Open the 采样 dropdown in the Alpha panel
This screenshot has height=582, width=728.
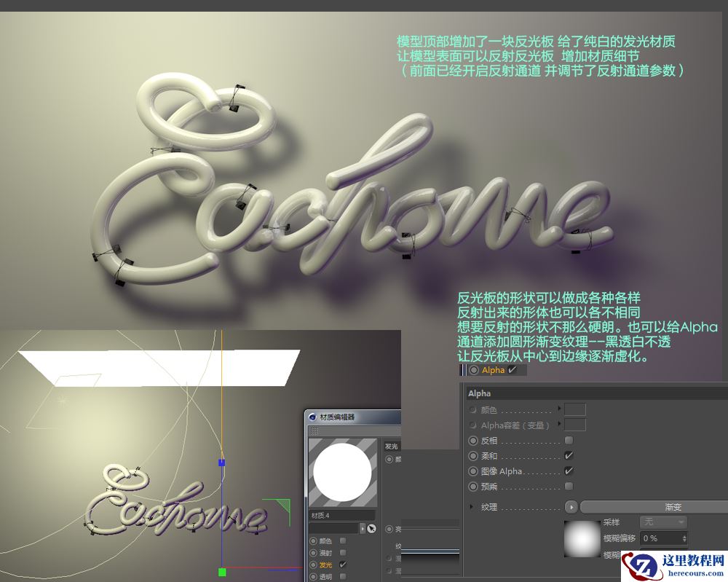point(663,522)
